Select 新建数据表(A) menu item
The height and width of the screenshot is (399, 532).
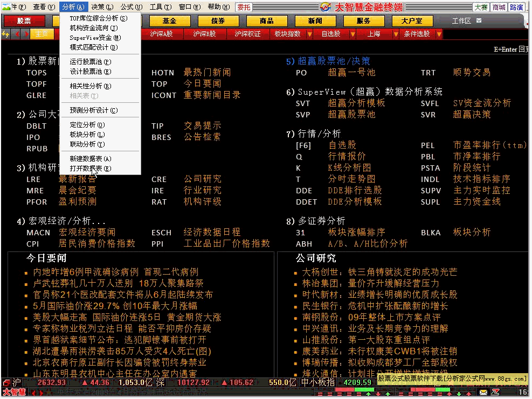(x=100, y=159)
